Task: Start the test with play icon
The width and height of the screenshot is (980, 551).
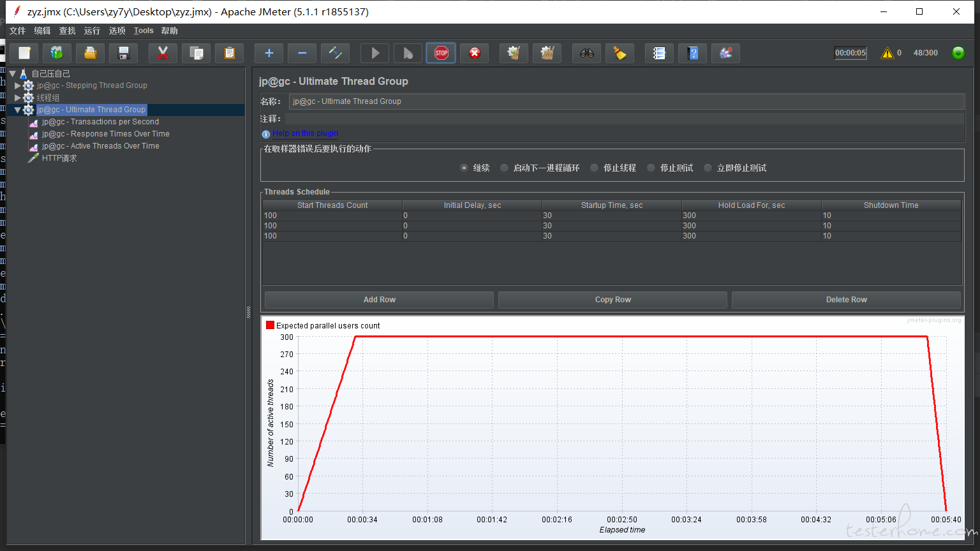Action: pyautogui.click(x=375, y=53)
